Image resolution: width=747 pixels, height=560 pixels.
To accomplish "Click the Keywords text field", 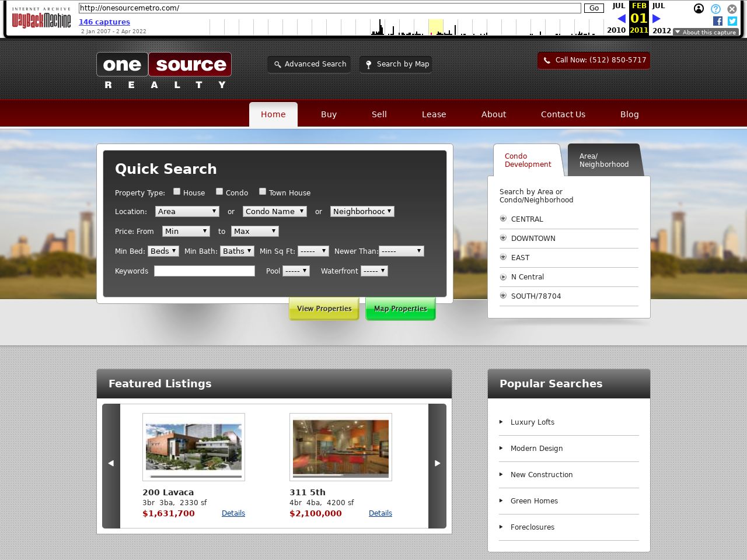I will tap(204, 271).
